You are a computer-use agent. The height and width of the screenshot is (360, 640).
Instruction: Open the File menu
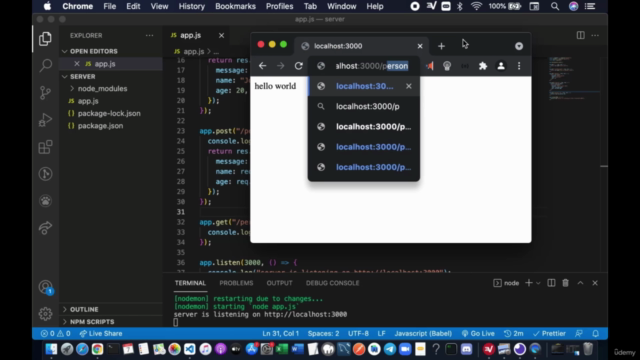coord(109,6)
